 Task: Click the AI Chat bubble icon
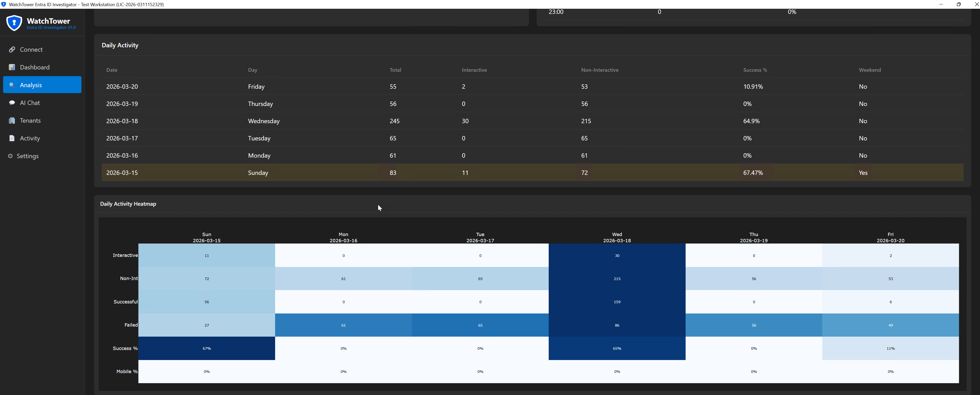[12, 103]
